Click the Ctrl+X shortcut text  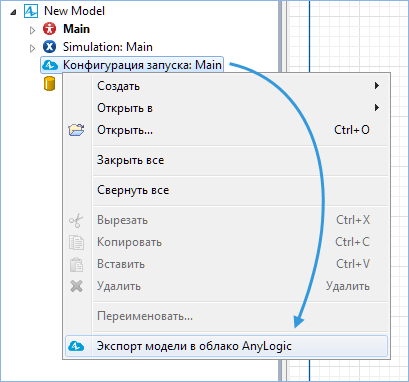[353, 220]
